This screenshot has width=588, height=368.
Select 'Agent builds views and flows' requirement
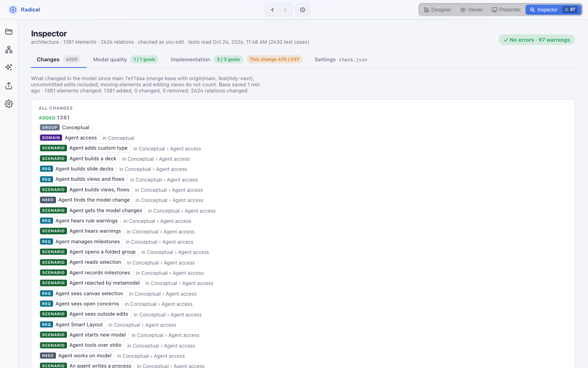(x=83, y=179)
